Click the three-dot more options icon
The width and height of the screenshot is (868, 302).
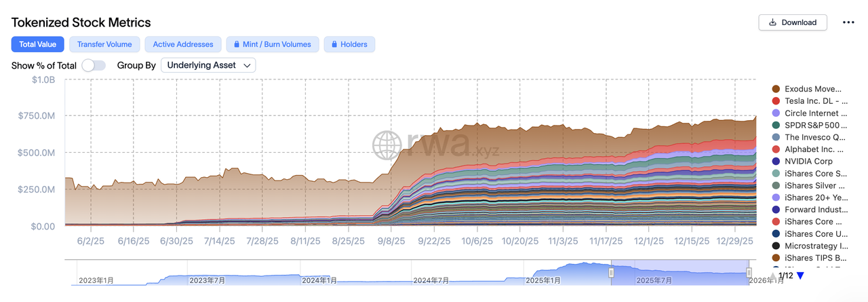(x=848, y=22)
